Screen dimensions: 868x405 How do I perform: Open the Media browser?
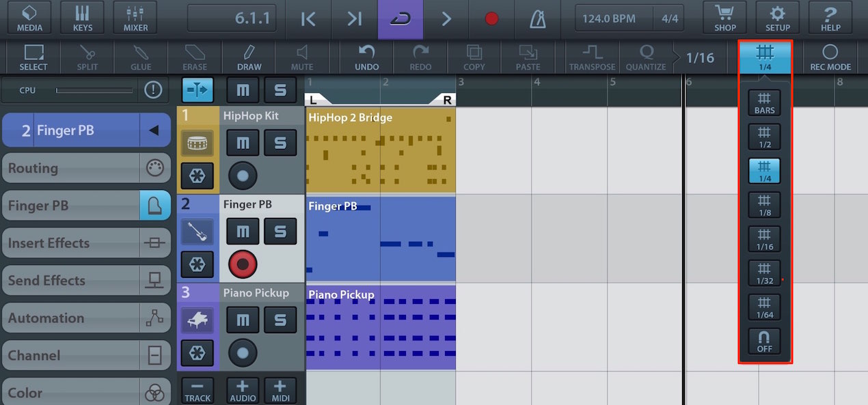pyautogui.click(x=29, y=18)
